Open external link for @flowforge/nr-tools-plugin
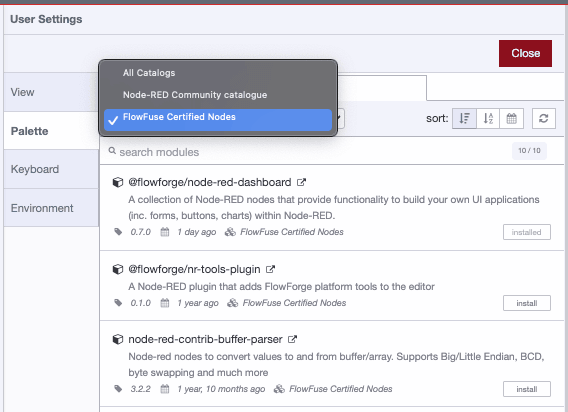Screen dimensions: 568x412 270,269
